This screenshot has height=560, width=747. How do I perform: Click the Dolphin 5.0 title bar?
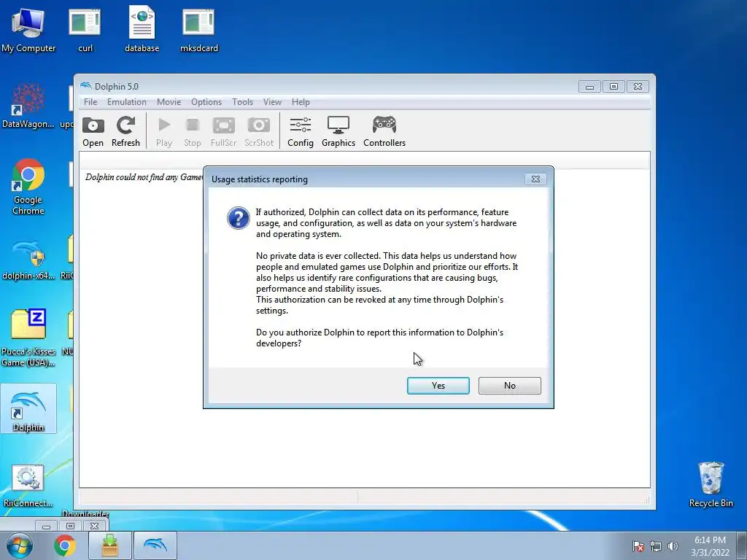click(x=329, y=86)
